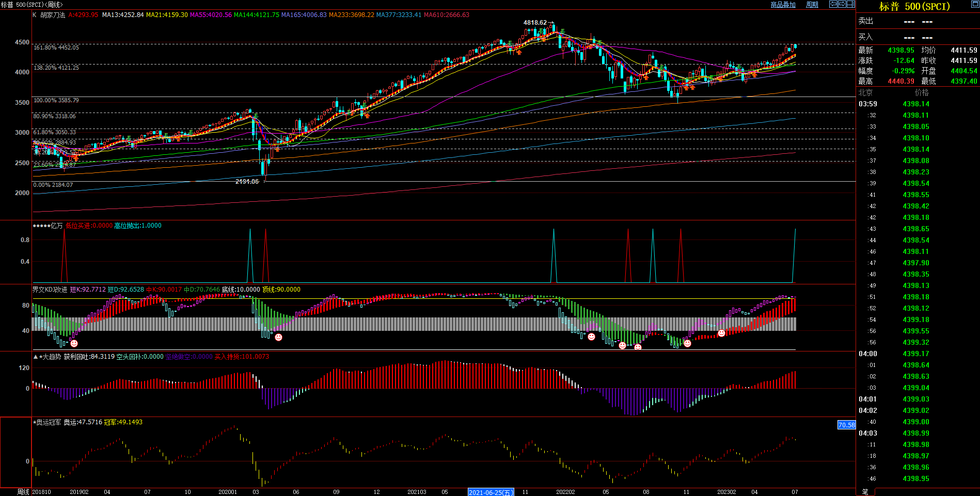Toggle the side panel layout icon
Screen dimensions: 980x496
coord(850,4)
